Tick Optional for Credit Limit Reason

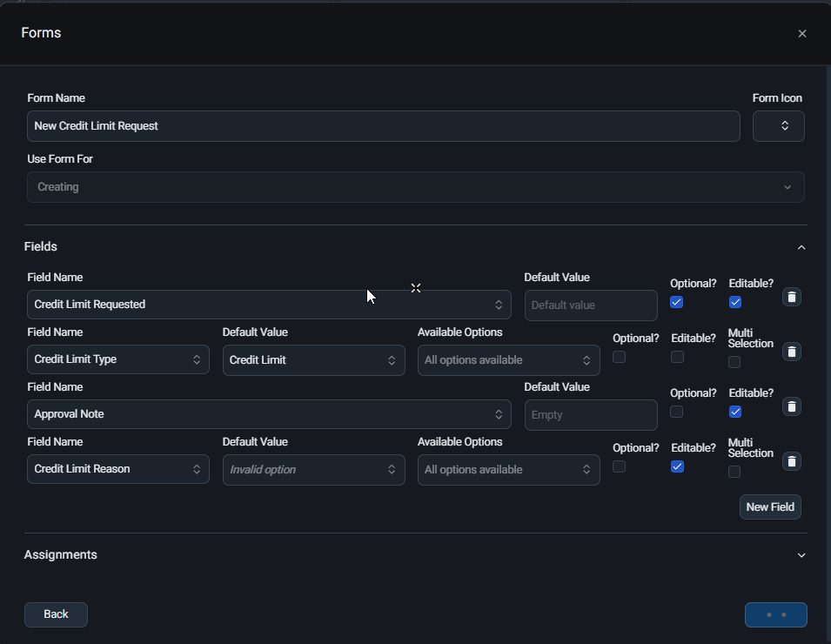click(619, 466)
